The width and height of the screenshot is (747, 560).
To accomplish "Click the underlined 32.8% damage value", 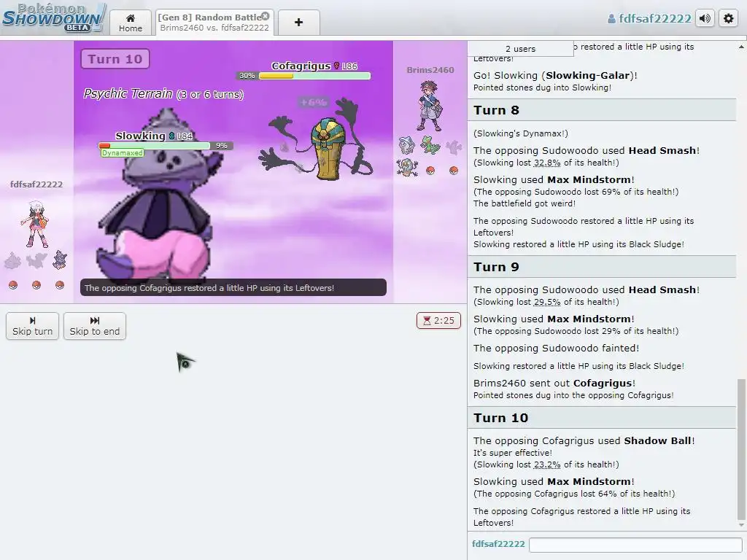I will point(547,163).
